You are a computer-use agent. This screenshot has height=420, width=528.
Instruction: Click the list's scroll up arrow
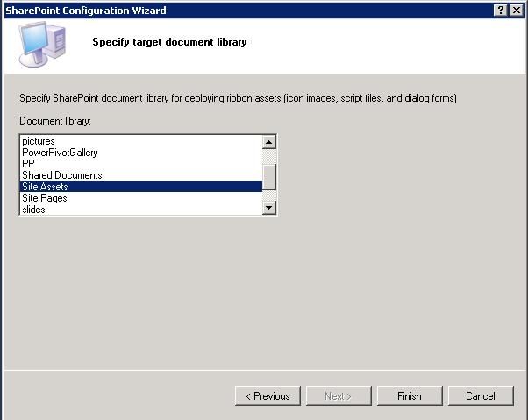point(268,142)
